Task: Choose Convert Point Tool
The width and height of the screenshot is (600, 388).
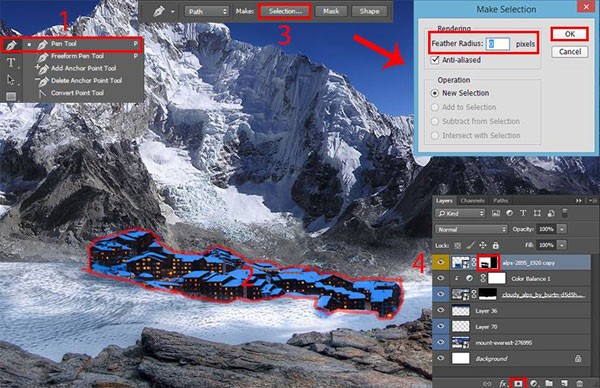Action: point(83,93)
